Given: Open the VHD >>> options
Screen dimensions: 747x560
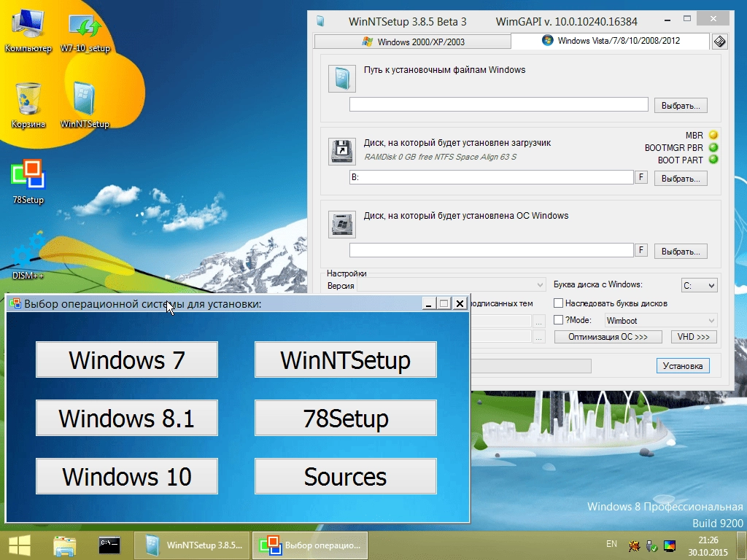Looking at the screenshot, I should [x=693, y=337].
